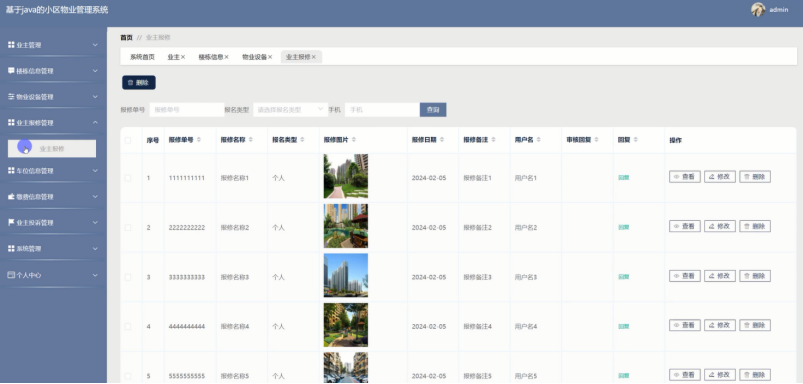Tick the select-all header checkbox

[128, 140]
